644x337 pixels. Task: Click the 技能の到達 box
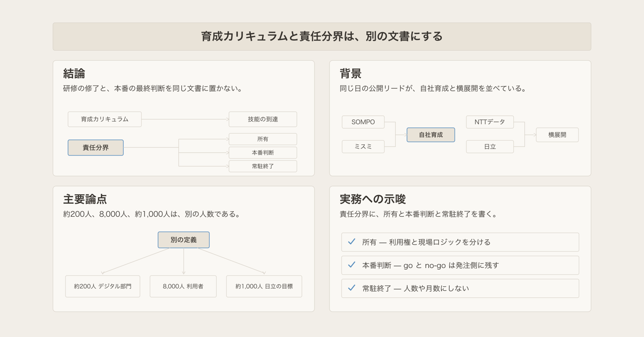(263, 119)
